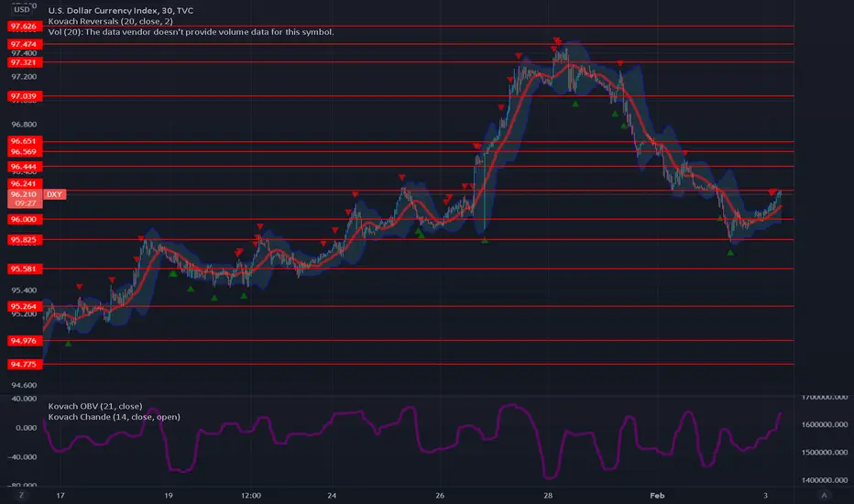
Task: Click the Z timezone button at the bottom
Action: pos(22,495)
